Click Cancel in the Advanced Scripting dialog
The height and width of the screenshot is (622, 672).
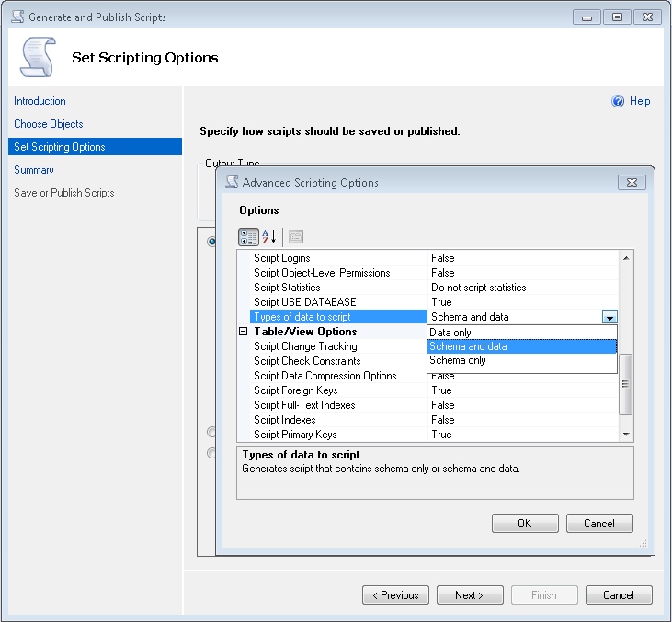[x=598, y=523]
